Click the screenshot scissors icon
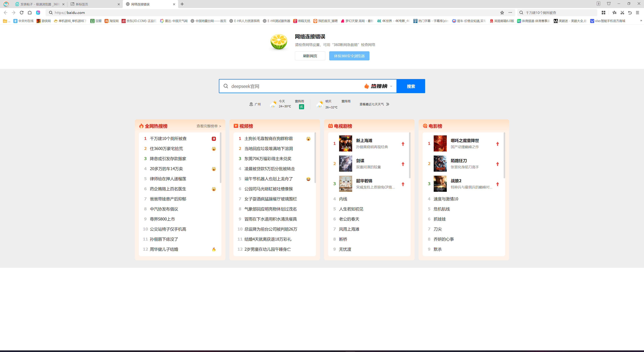The height and width of the screenshot is (352, 644). pos(622,13)
